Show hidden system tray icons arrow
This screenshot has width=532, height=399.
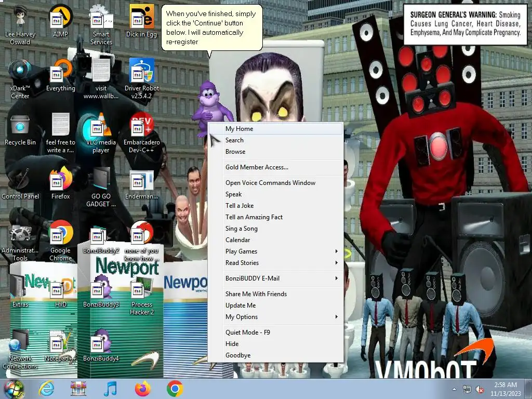pos(454,389)
